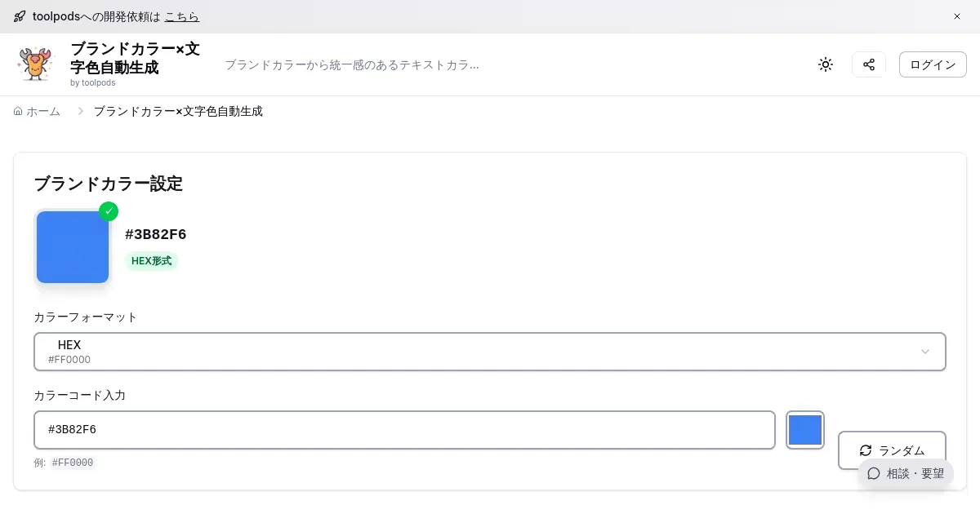Click the large blue brand color preview
980x514 pixels.
73,247
